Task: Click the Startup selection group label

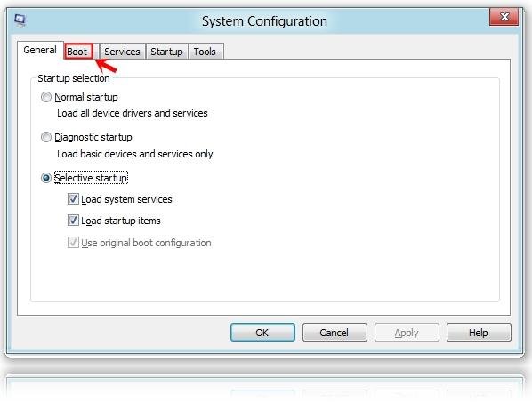Action: click(74, 78)
